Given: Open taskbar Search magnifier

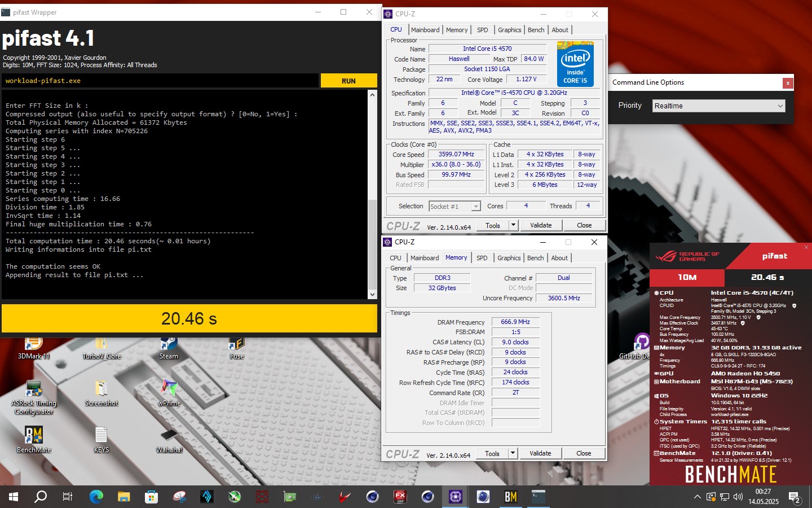Looking at the screenshot, I should tap(41, 497).
